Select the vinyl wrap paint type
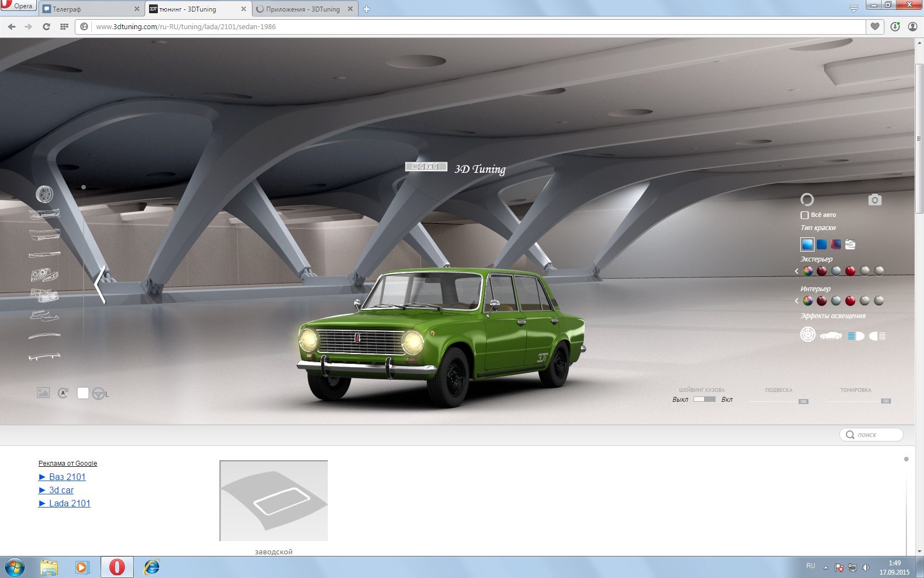The image size is (924, 578). point(850,244)
